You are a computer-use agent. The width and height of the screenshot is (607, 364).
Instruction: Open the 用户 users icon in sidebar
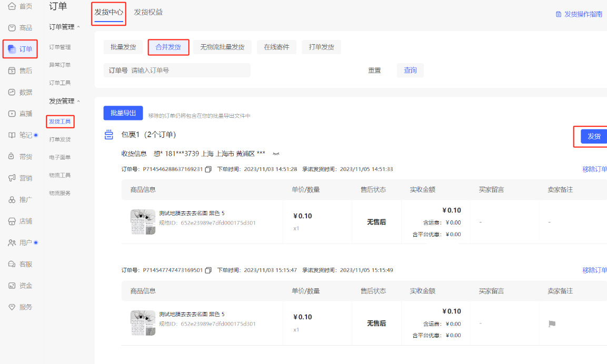(12, 242)
